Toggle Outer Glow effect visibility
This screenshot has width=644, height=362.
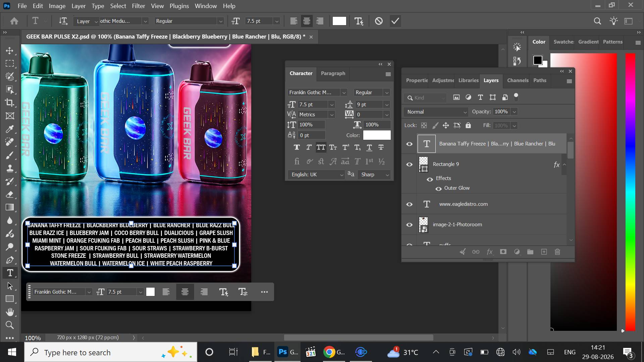point(438,188)
